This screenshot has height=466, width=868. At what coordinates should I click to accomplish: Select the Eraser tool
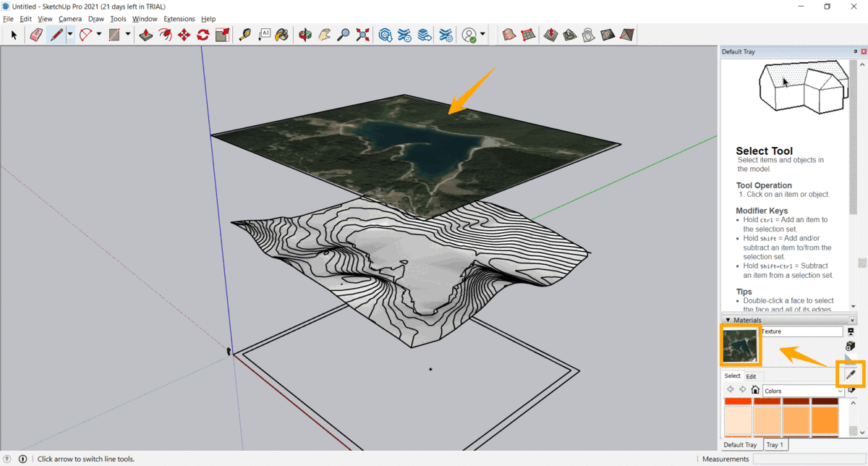36,34
